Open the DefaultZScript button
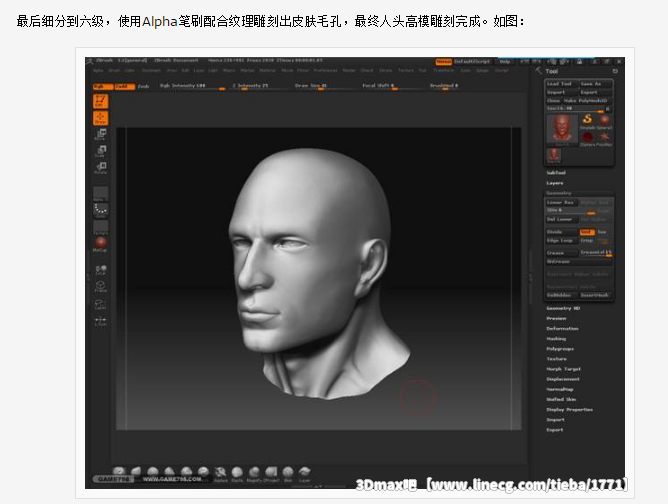 [x=472, y=62]
